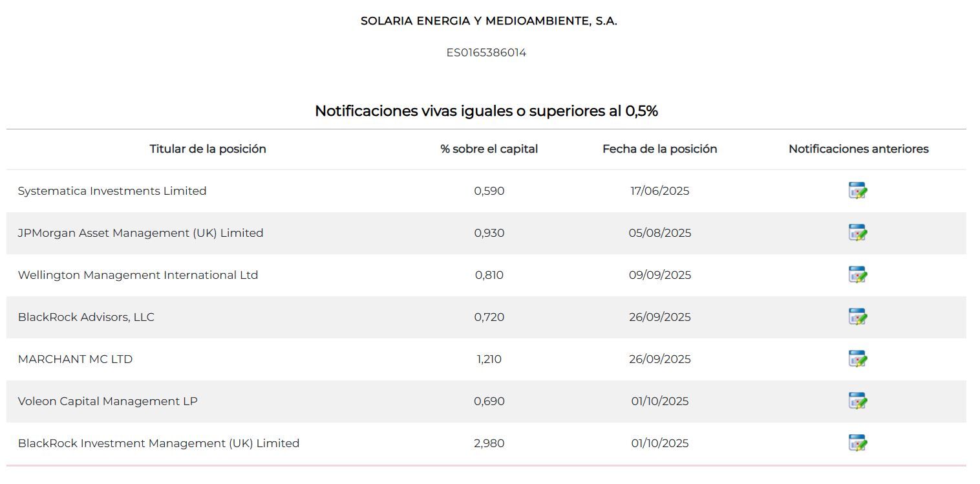Click the 'Notificaciones vivas iguales o superiores' heading
980x484 pixels.
point(486,111)
